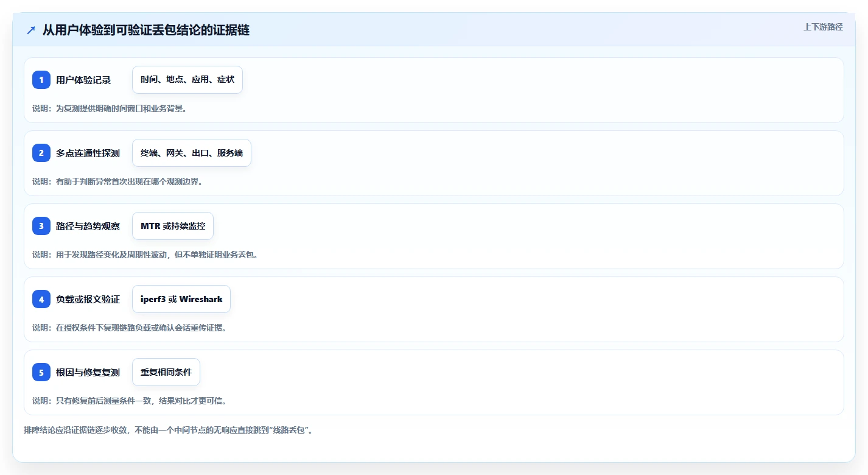Click the arrow icon beside the title

[x=31, y=30]
